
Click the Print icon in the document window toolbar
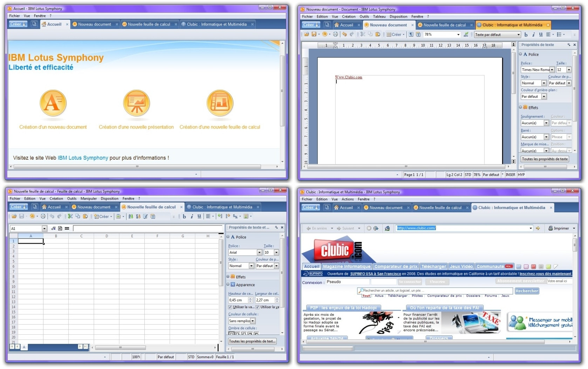[335, 34]
